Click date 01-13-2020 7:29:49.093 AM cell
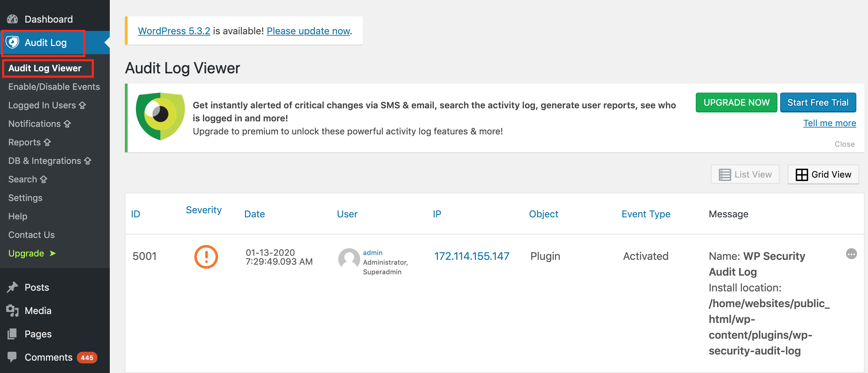Viewport: 868px width, 373px height. click(x=279, y=257)
